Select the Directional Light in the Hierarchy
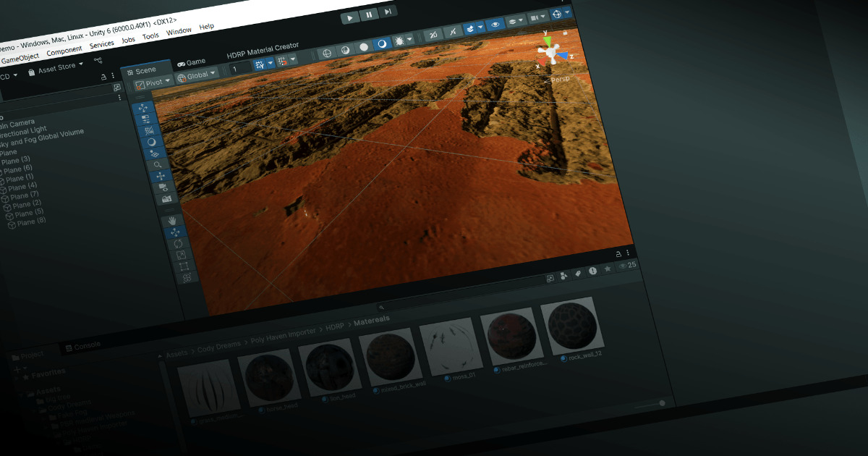Image resolution: width=868 pixels, height=456 pixels. (23, 131)
